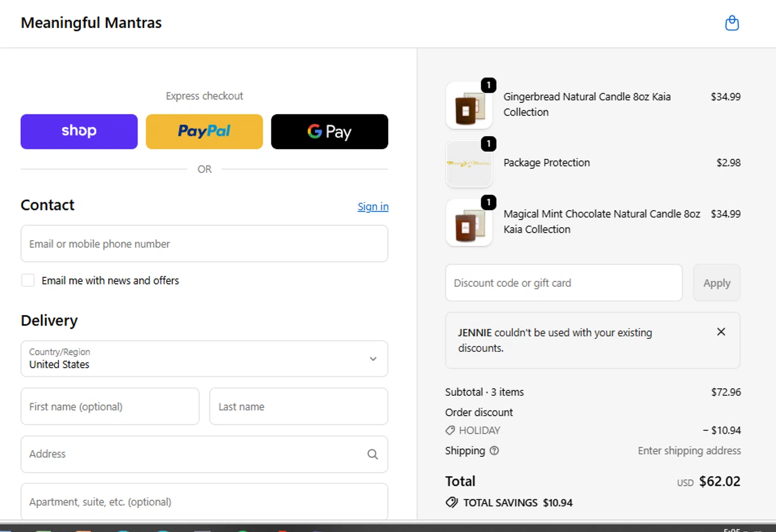Focus the Discount code or gift card field
The image size is (776, 532).
pyautogui.click(x=564, y=283)
